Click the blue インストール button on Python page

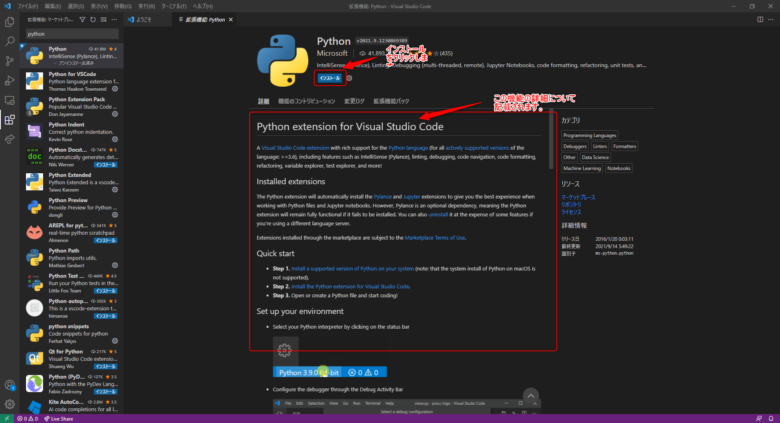[330, 78]
